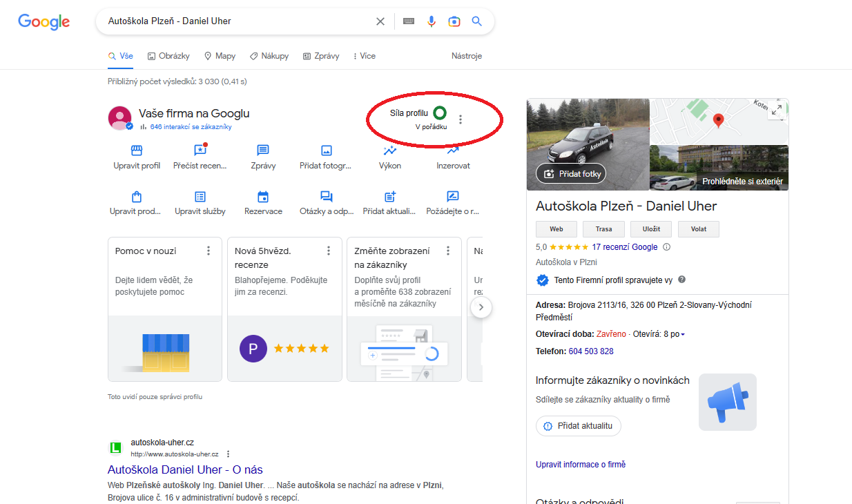The image size is (852, 504).
Task: Open the Výkon performance icon
Action: pyautogui.click(x=390, y=151)
